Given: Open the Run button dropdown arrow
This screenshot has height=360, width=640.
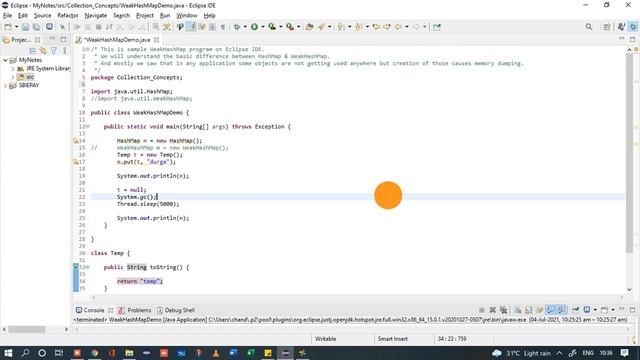Looking at the screenshot, I should (x=263, y=27).
